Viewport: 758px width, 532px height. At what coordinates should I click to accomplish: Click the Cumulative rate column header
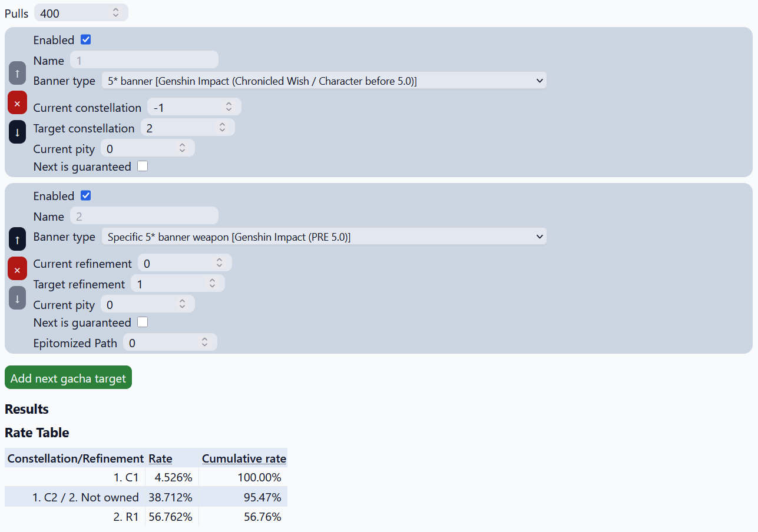click(x=244, y=458)
